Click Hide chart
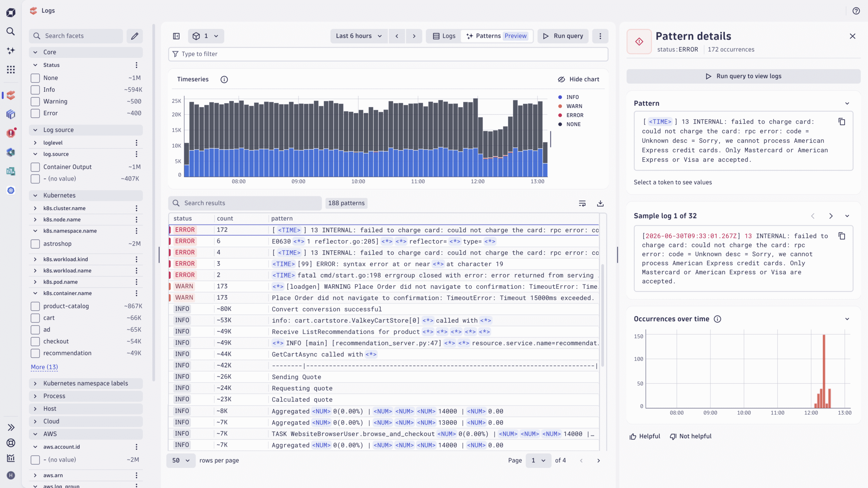 tap(578, 79)
